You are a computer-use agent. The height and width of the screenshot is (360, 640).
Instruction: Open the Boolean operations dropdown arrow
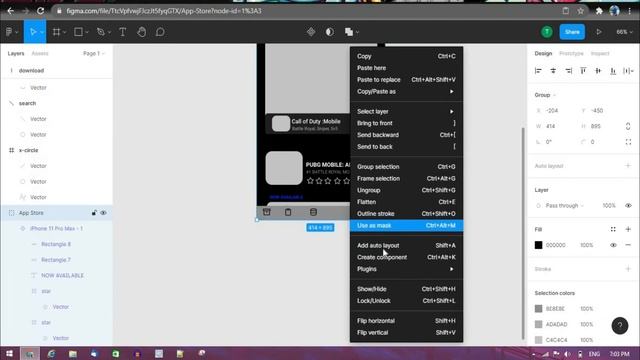pos(358,32)
